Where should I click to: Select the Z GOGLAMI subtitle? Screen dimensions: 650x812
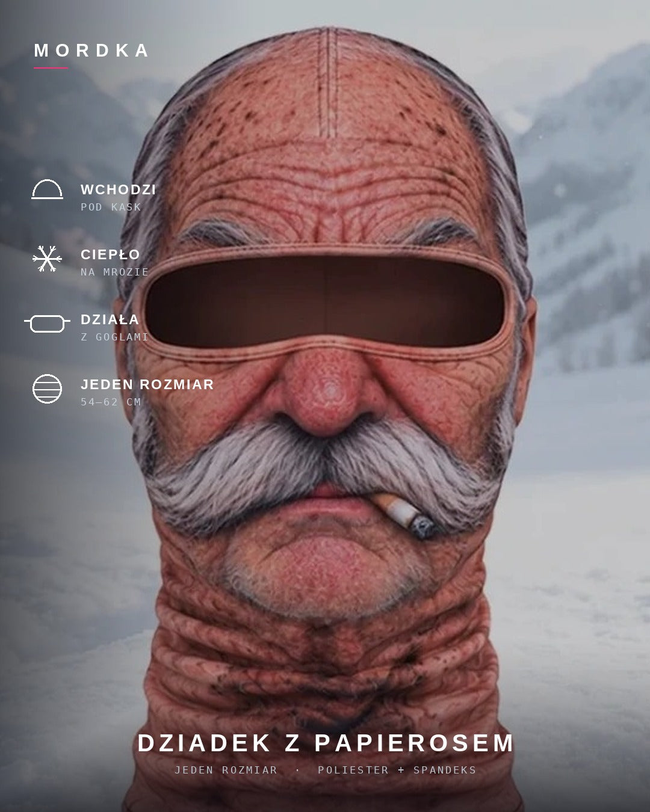115,337
